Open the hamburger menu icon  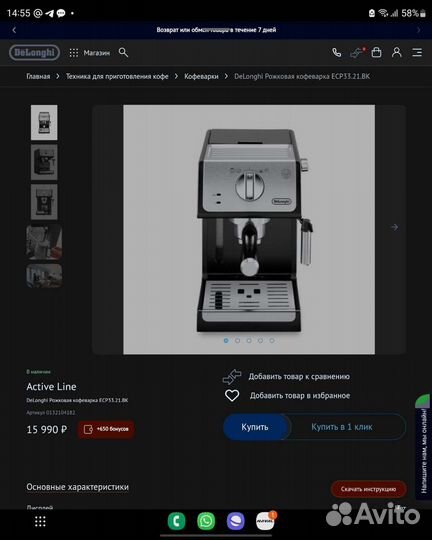(x=417, y=52)
